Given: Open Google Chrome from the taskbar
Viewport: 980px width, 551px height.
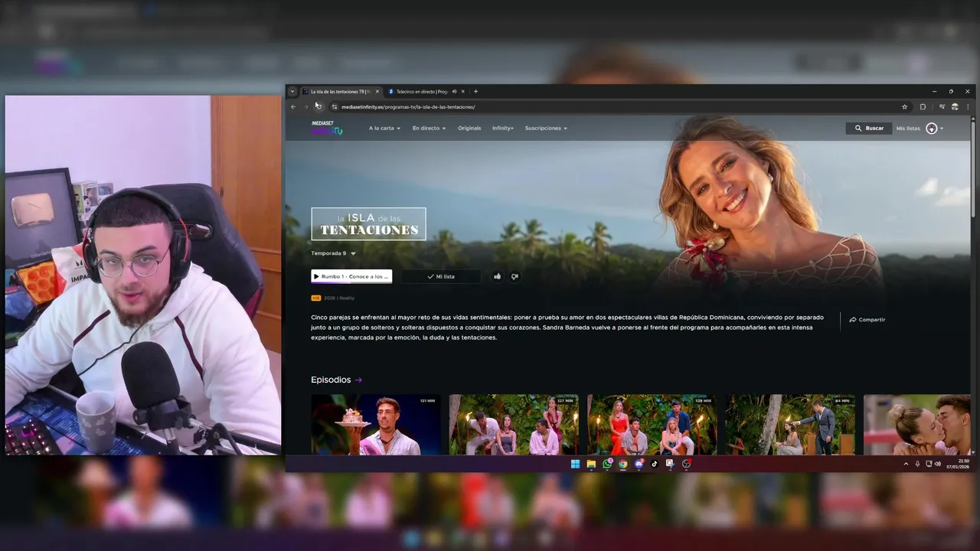Looking at the screenshot, I should (622, 464).
